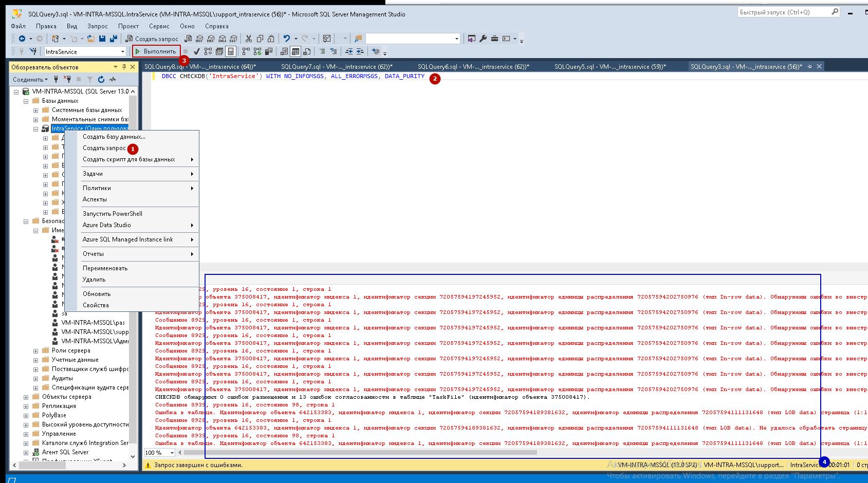This screenshot has height=483, width=868.
Task: Open the Правка menu
Action: click(x=46, y=26)
